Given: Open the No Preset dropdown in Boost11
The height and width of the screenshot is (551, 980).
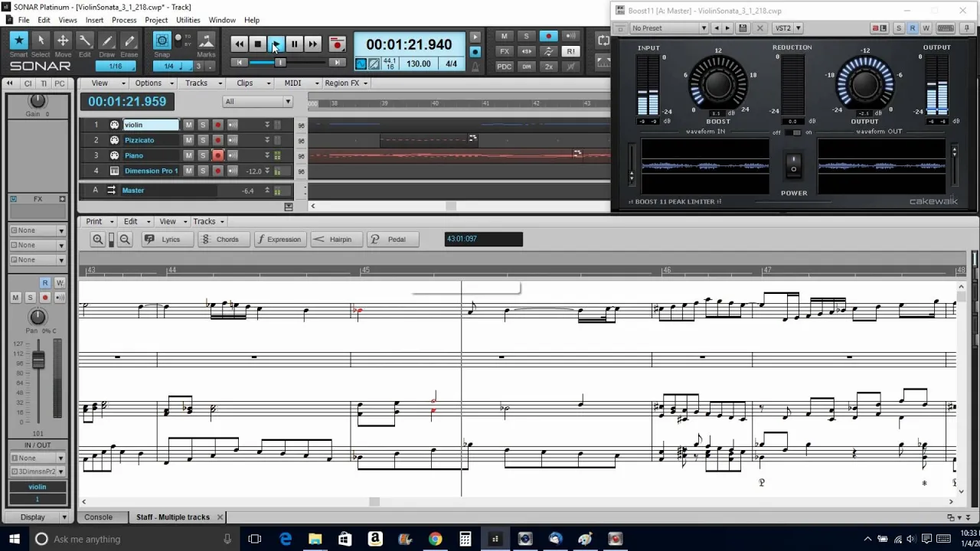Looking at the screenshot, I should click(x=669, y=28).
